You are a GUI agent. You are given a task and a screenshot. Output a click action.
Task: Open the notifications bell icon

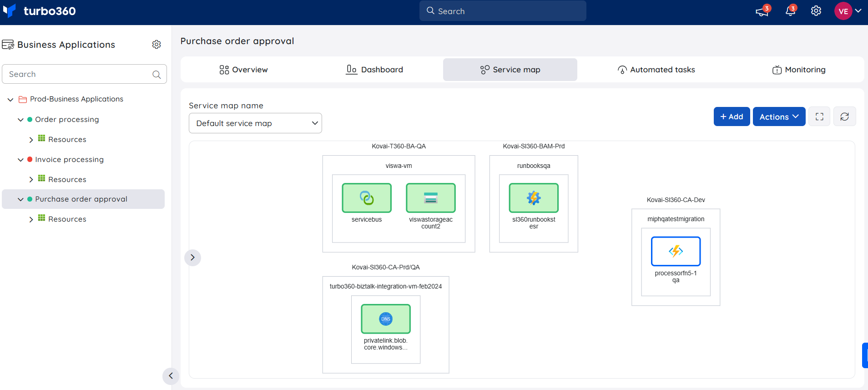point(791,11)
